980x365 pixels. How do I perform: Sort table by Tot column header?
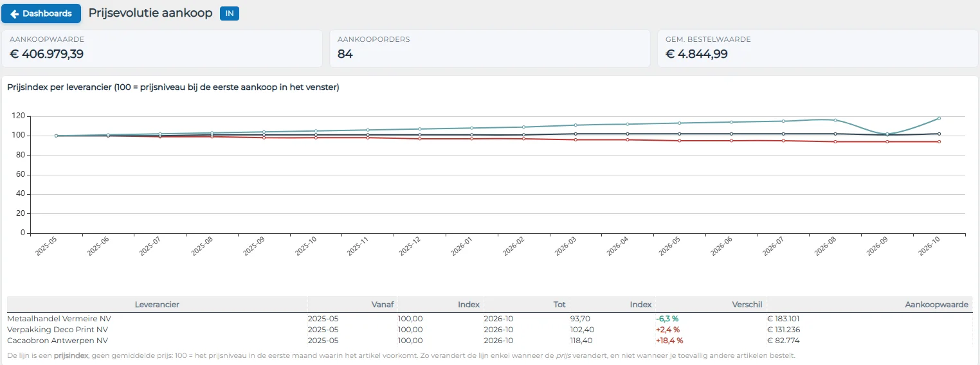tap(527, 305)
